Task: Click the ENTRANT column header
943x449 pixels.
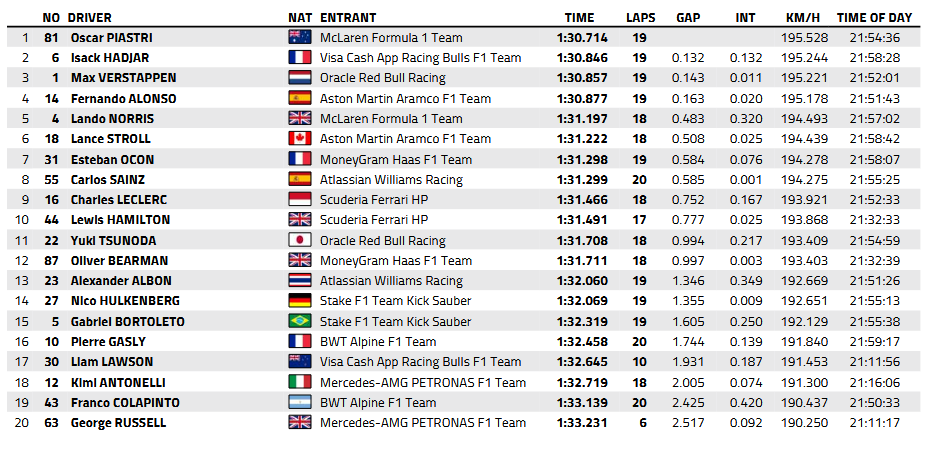Action: point(346,17)
